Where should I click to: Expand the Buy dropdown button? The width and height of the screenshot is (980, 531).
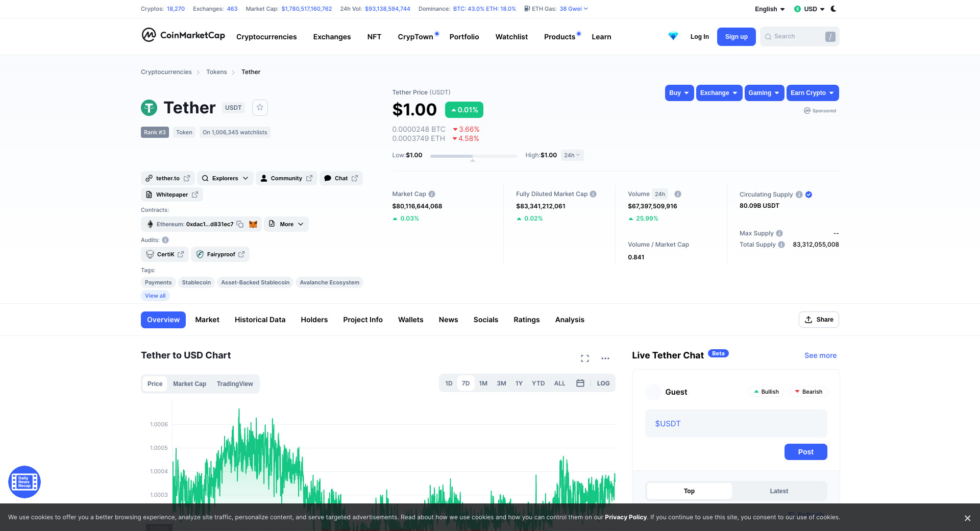pos(679,93)
